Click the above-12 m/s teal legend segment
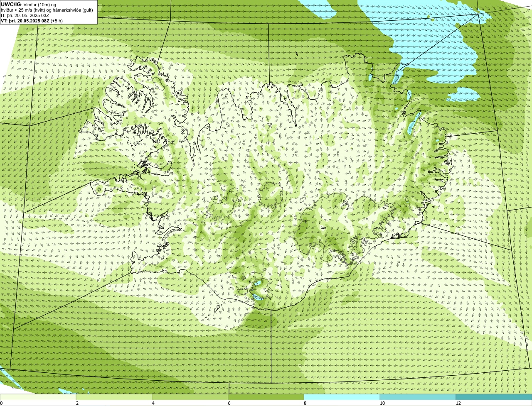This screenshot has height=406, width=532. click(x=494, y=397)
